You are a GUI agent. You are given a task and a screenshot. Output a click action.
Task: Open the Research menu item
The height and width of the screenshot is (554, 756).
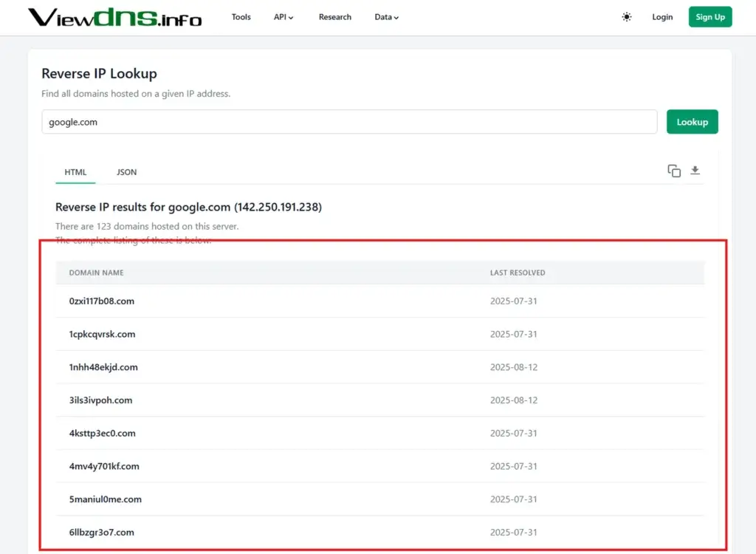pos(335,17)
